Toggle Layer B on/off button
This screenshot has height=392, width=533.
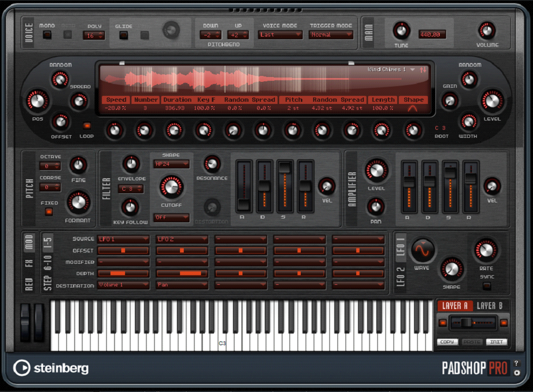coord(503,323)
